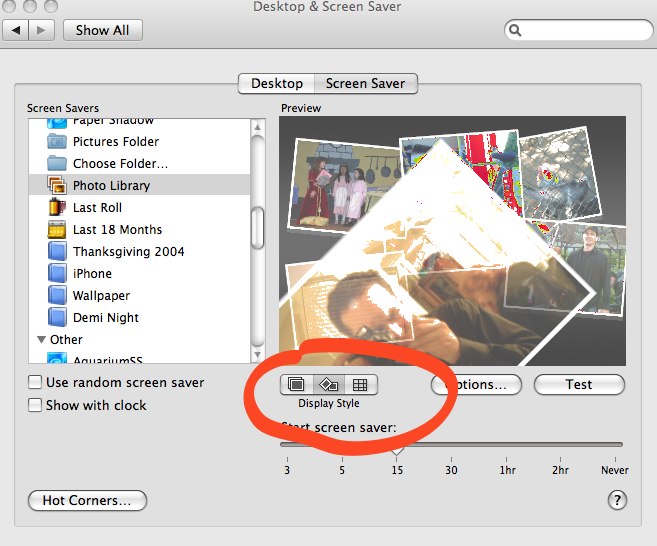Toggle Show with clock checkbox
This screenshot has width=657, height=546.
tap(36, 405)
